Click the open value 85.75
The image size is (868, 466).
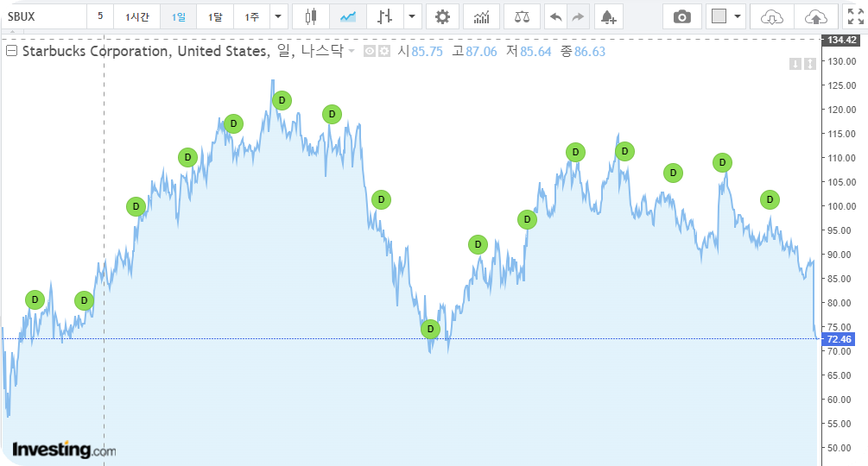(x=427, y=52)
